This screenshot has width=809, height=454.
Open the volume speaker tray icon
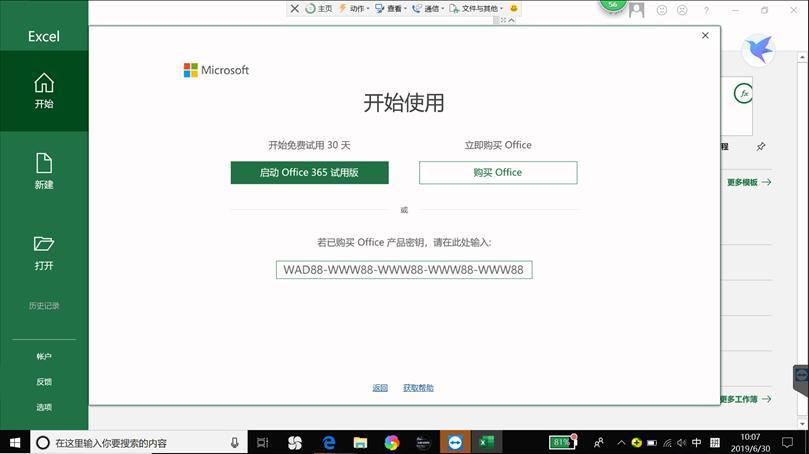click(x=682, y=443)
